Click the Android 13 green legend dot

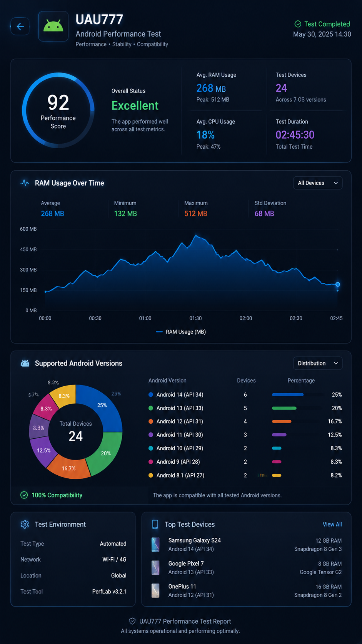point(151,408)
